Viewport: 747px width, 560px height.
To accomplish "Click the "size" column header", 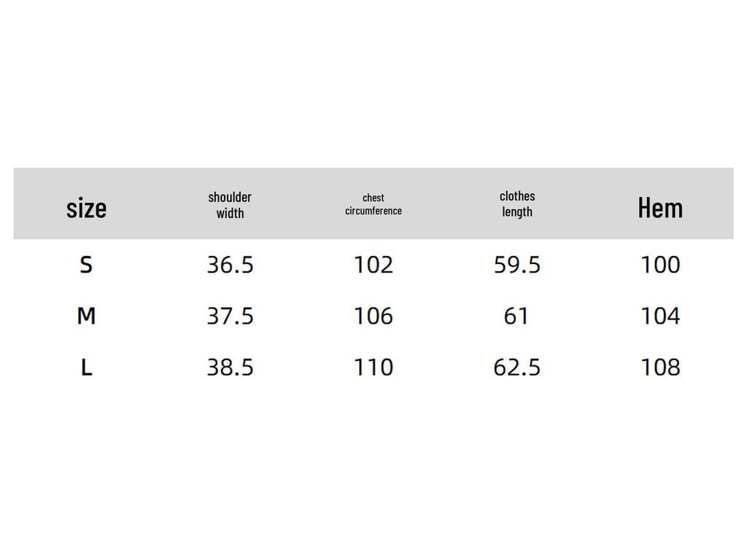I will 86,208.
